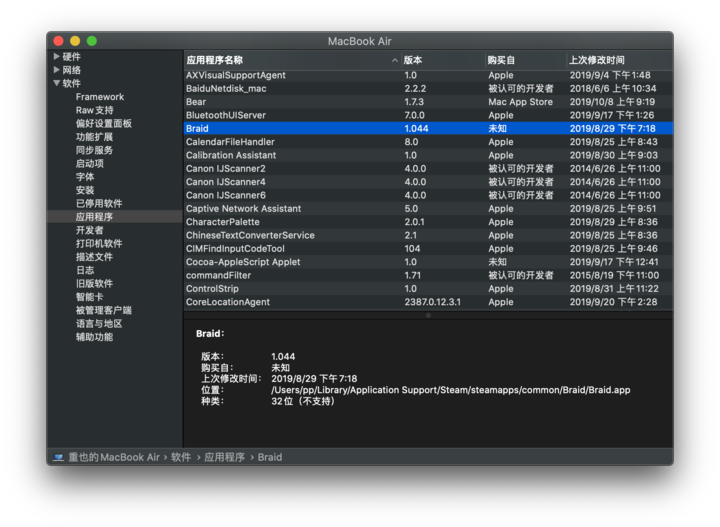720x527 pixels.
Task: Select the Canon IJScanner6 row
Action: pyautogui.click(x=428, y=195)
